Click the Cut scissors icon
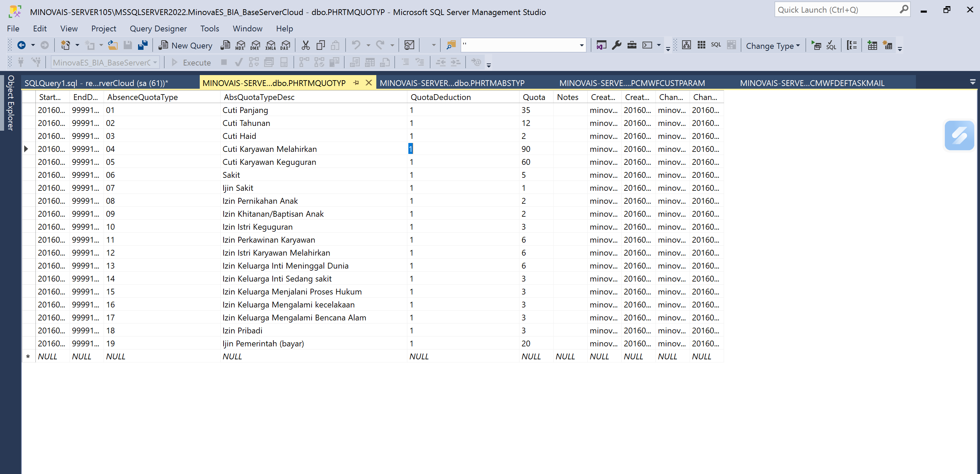 coord(305,46)
